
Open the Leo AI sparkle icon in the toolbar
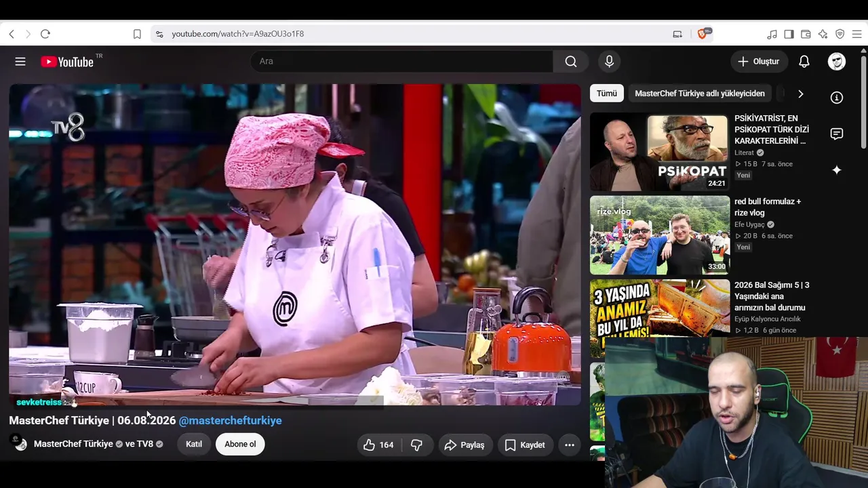click(x=823, y=34)
